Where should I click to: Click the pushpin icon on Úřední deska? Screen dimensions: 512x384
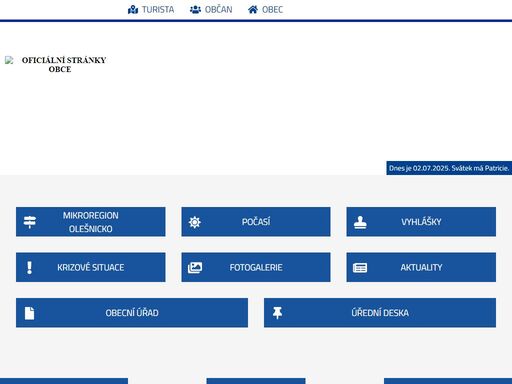(277, 313)
